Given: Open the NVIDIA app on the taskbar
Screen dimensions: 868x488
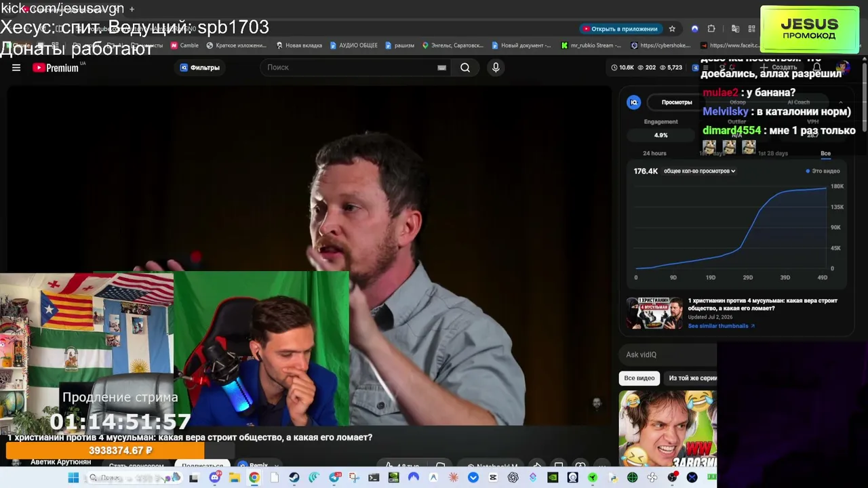Looking at the screenshot, I should pos(553,478).
